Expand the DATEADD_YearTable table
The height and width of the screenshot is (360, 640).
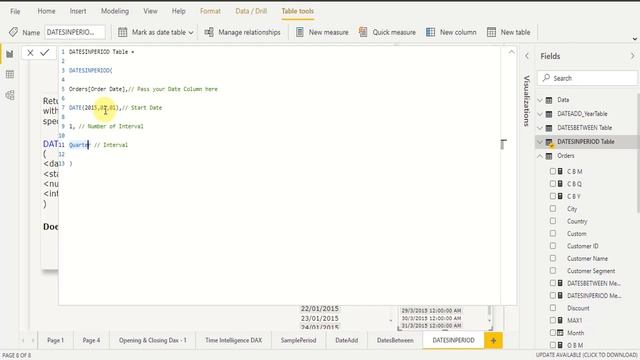pos(540,114)
